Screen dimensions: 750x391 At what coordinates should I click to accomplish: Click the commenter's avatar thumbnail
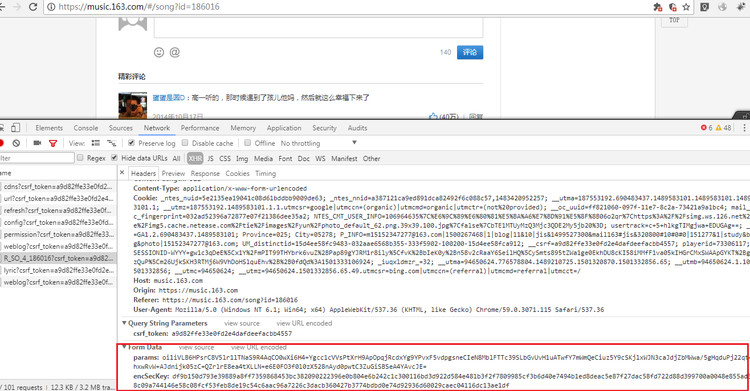(x=132, y=105)
